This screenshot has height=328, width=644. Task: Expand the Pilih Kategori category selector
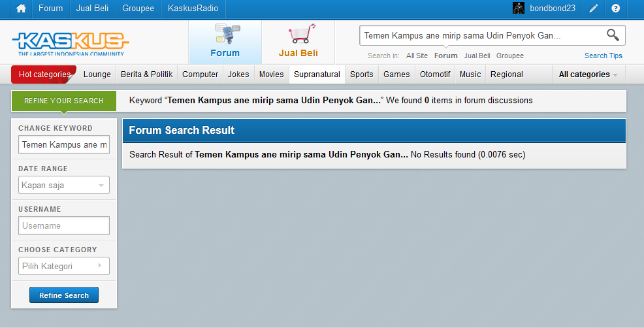(x=64, y=266)
